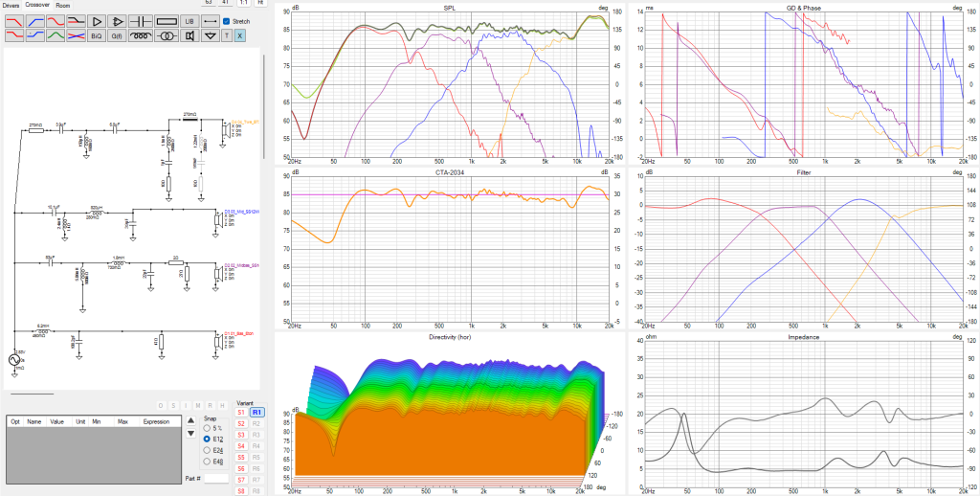Open the Room tab
This screenshot has height=496, width=980.
point(62,5)
